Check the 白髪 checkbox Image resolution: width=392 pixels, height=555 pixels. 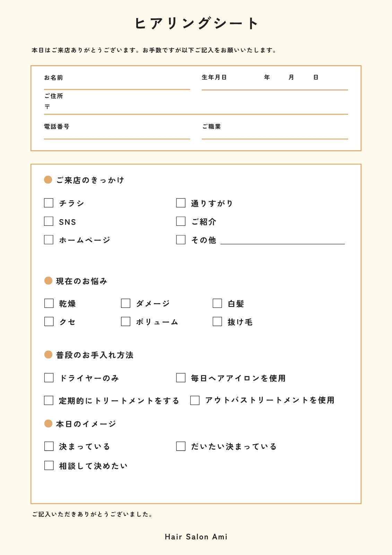pyautogui.click(x=217, y=303)
